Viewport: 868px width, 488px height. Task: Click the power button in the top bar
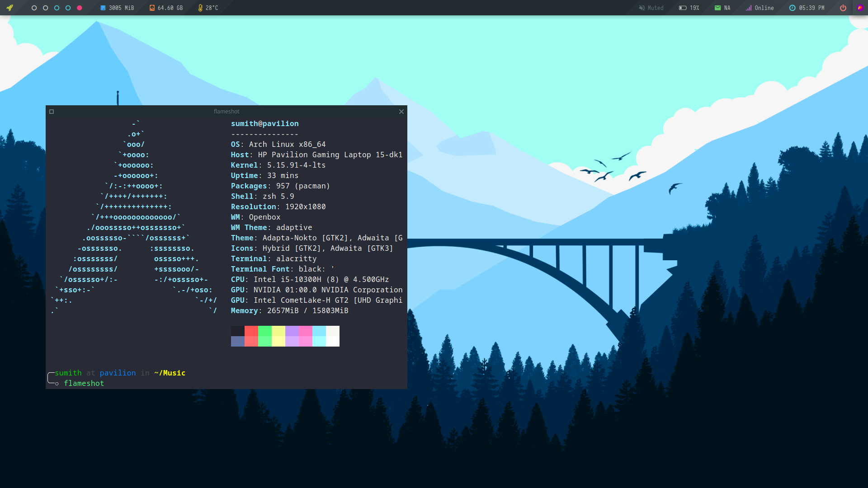pyautogui.click(x=843, y=8)
